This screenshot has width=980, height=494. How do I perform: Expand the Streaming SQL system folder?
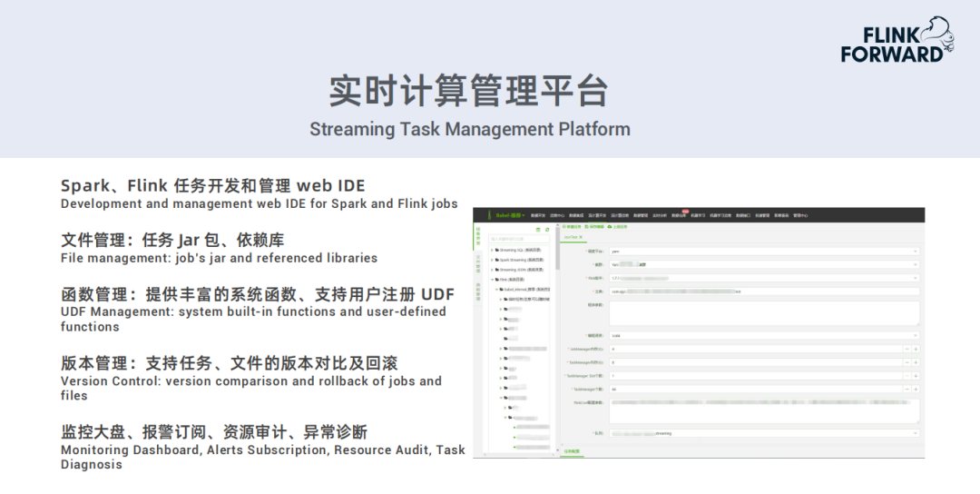point(492,250)
